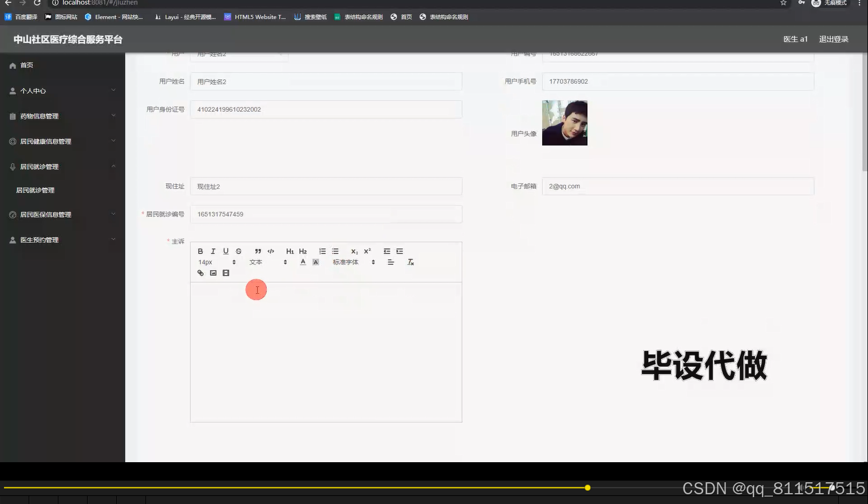
Task: Insert a blockquote in the editor
Action: (258, 251)
